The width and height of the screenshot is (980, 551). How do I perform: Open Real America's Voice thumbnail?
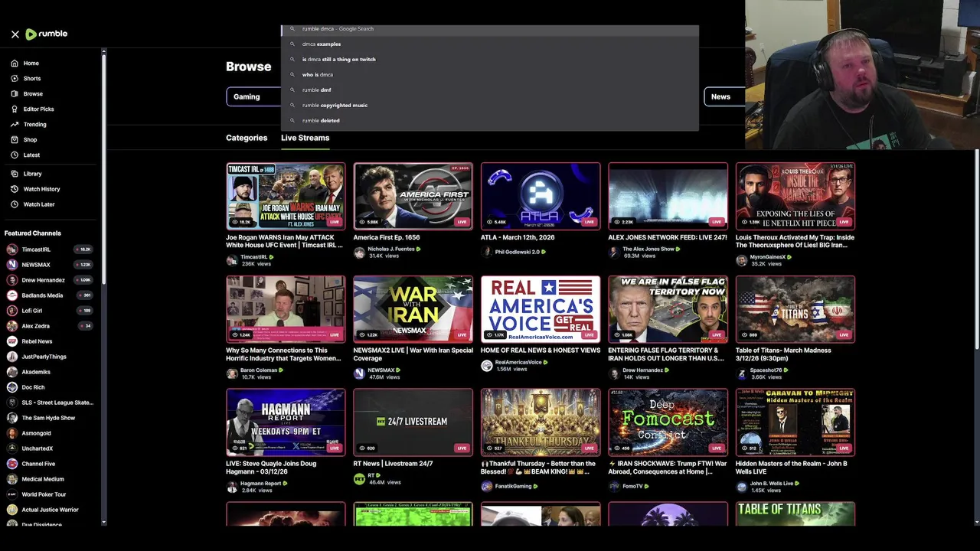point(541,309)
